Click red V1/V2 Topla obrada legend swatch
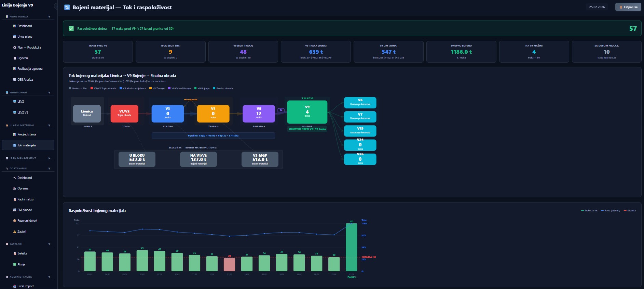This screenshot has height=289, width=644. click(92, 89)
